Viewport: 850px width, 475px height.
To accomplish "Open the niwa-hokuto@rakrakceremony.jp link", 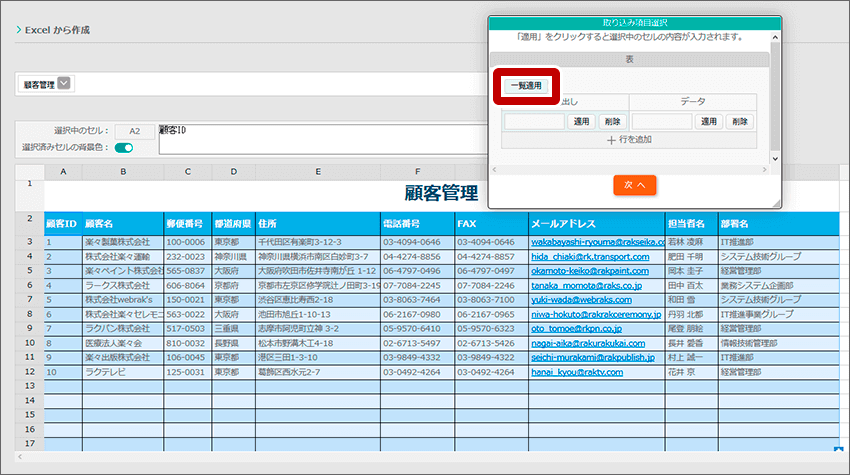I will pyautogui.click(x=596, y=314).
